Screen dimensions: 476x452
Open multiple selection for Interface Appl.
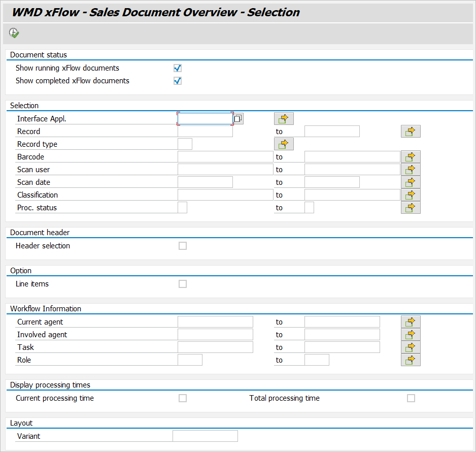coord(284,119)
